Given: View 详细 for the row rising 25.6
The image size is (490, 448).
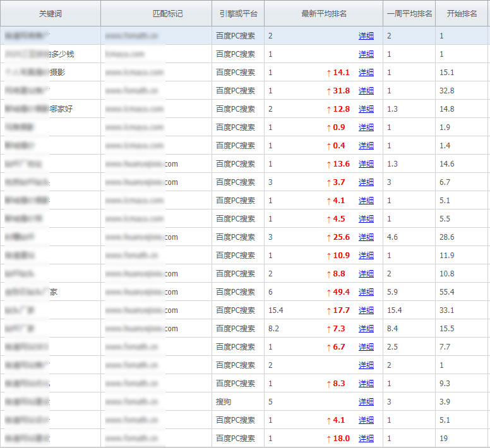Looking at the screenshot, I should coord(366,237).
